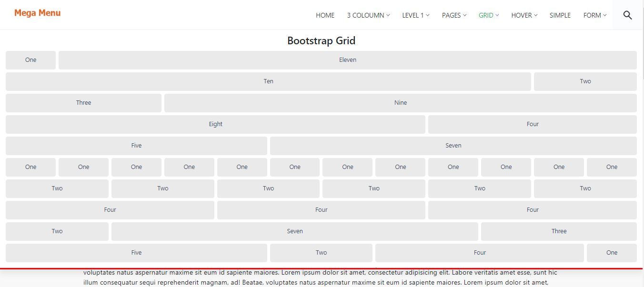The height and width of the screenshot is (287, 644).
Task: Expand the 3 COLOUMN dropdown menu
Action: (368, 15)
